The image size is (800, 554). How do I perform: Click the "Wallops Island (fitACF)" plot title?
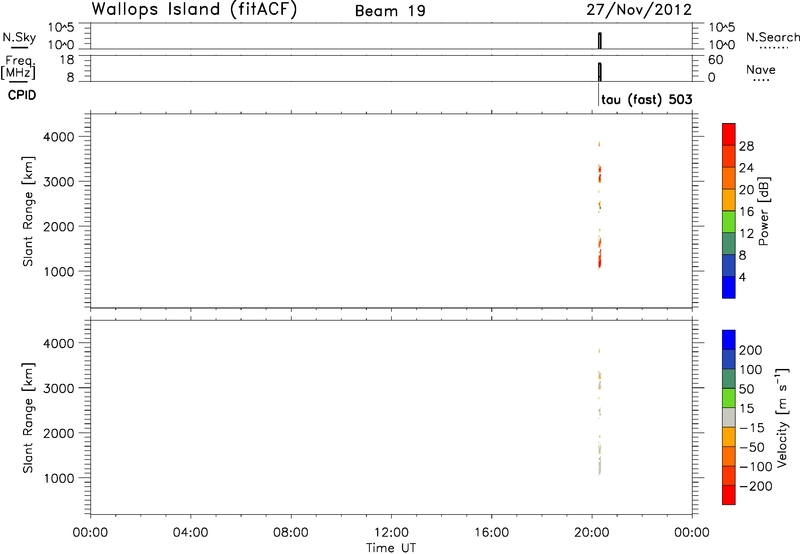tap(194, 10)
